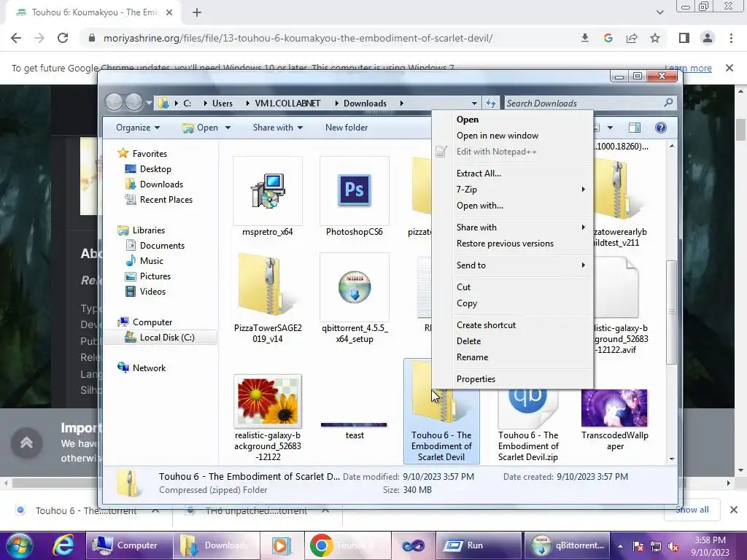
Task: Select Create shortcut menu entry
Action: point(522,325)
